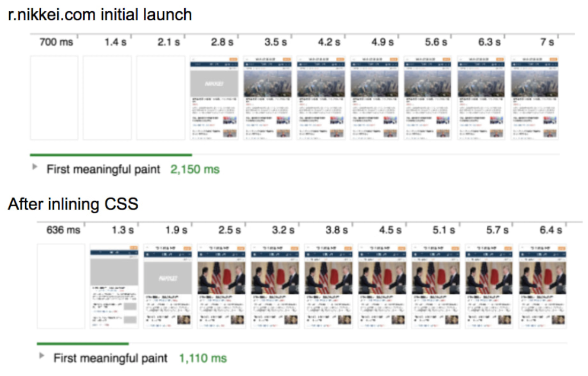Screen dimensions: 588x376
Task: Select the 2.8 s frame with NIKKEI placeholder
Action: tap(214, 97)
